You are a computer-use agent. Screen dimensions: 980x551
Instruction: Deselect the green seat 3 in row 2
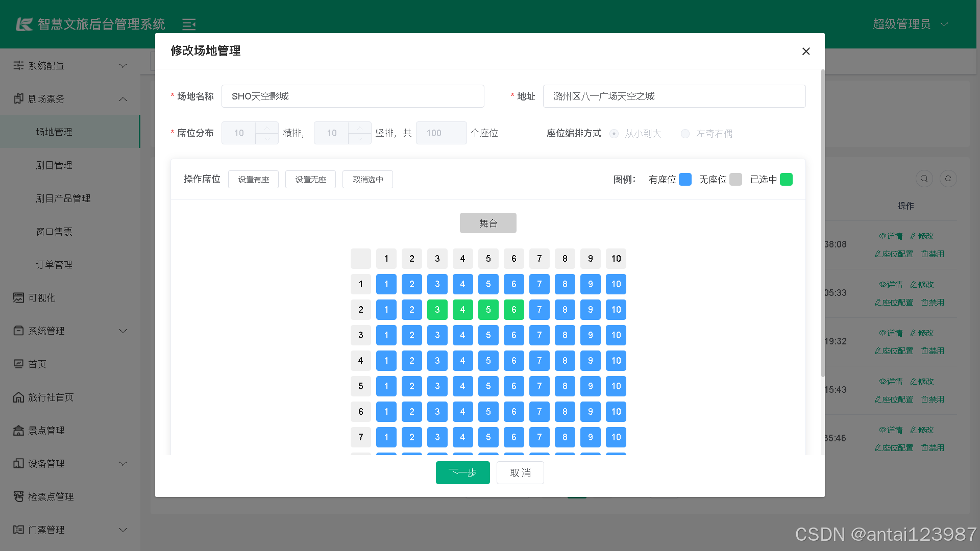(x=437, y=309)
